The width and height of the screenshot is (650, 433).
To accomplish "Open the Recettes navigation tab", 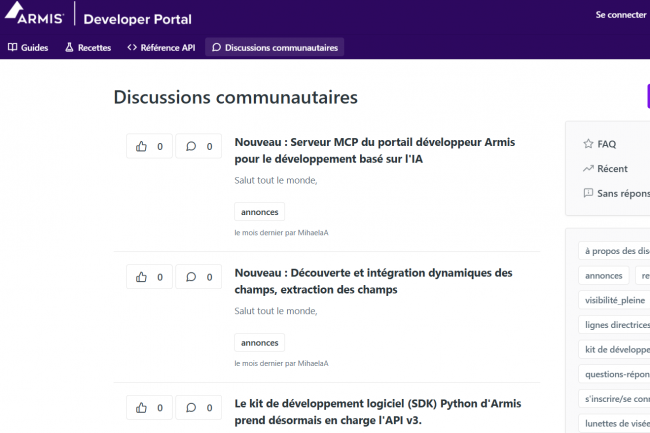I will pos(88,47).
